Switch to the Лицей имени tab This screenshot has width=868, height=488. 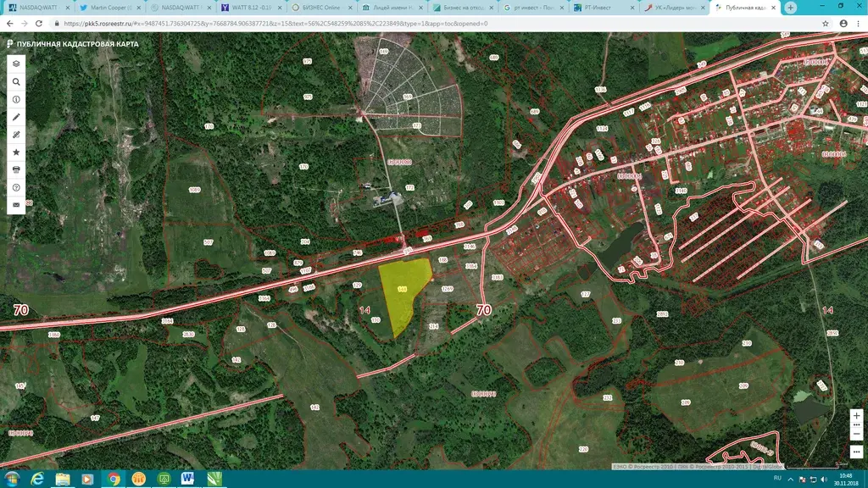pos(392,8)
